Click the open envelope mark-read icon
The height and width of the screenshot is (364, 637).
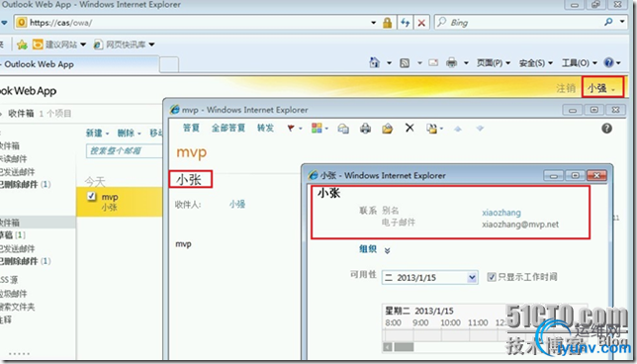point(387,129)
